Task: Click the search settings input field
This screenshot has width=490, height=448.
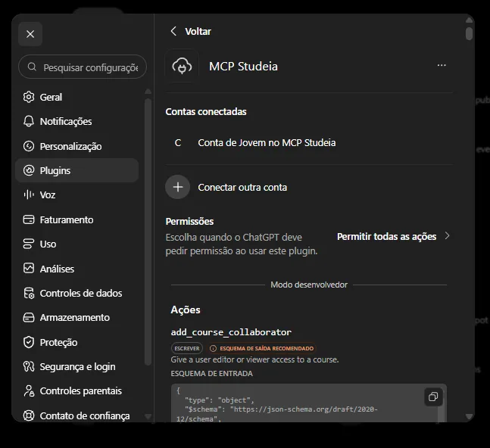Action: pyautogui.click(x=83, y=67)
